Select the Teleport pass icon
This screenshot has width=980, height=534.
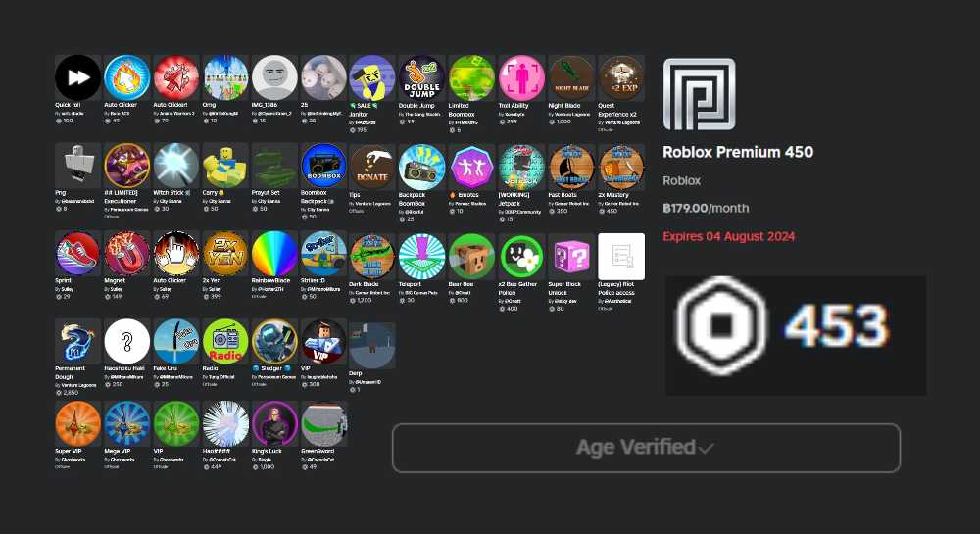pyautogui.click(x=421, y=257)
